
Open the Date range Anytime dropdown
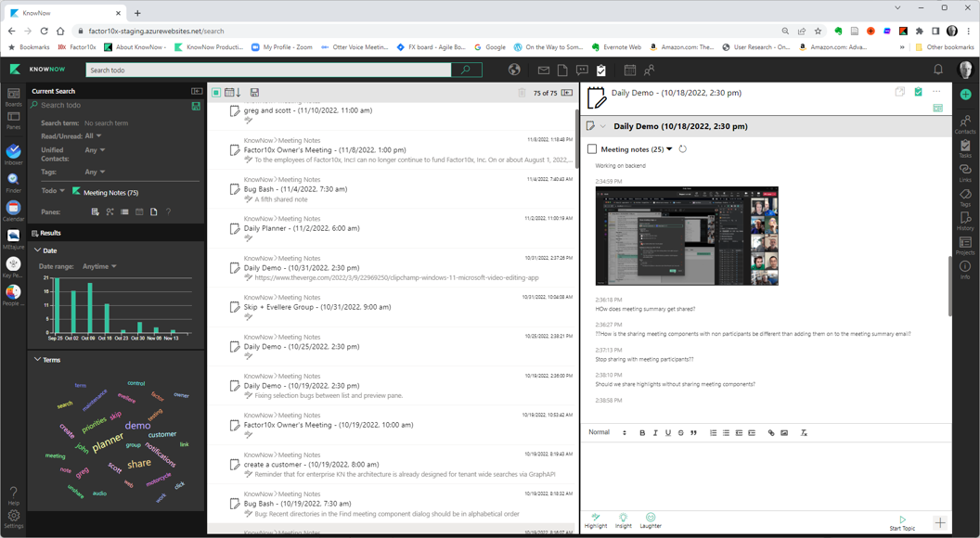pos(99,266)
